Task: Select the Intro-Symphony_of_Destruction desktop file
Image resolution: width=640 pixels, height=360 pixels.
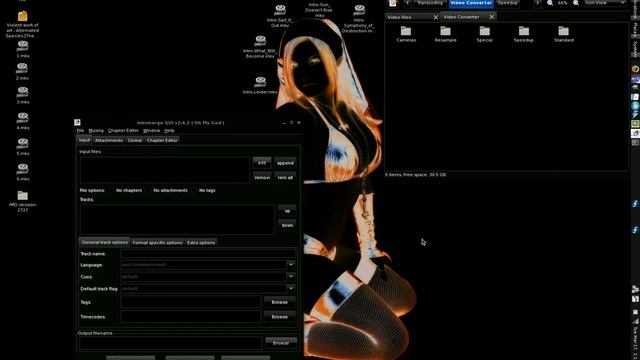Action: tap(359, 18)
